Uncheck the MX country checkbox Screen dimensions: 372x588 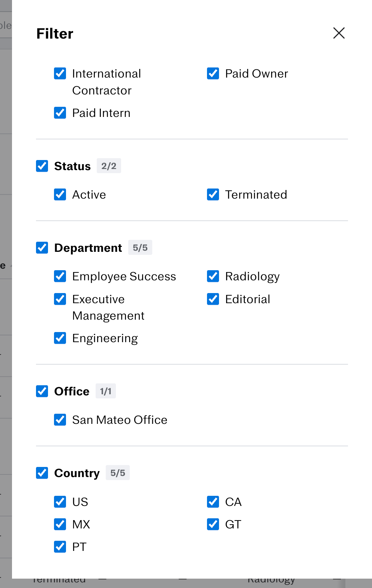(60, 524)
